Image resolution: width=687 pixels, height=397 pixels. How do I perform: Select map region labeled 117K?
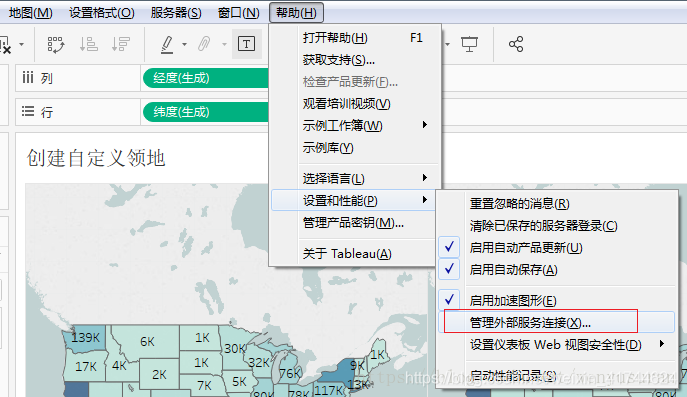click(x=329, y=390)
